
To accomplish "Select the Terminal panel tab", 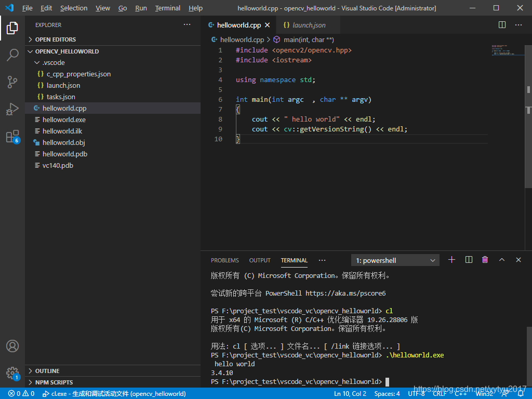I will (x=294, y=260).
